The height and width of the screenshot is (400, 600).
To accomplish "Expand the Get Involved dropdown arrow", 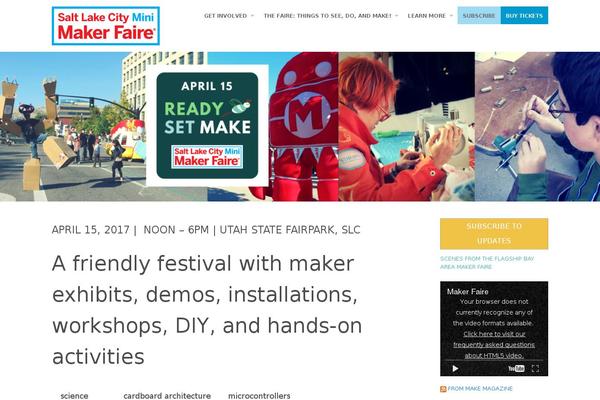I will [x=252, y=16].
